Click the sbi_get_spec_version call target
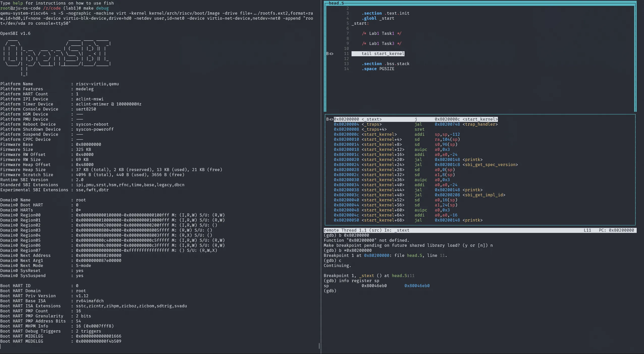Image resolution: width=644 pixels, height=354 pixels. [490, 165]
